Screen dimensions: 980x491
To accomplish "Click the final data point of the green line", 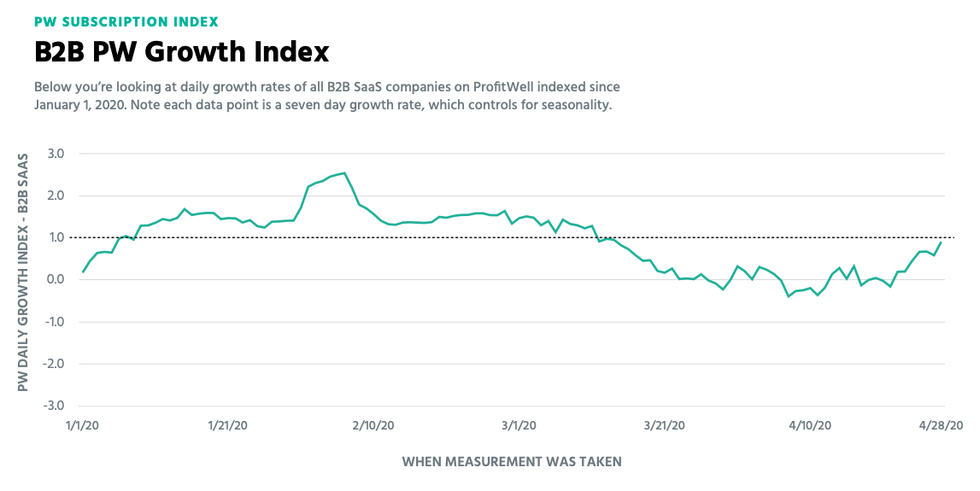I will [x=941, y=243].
